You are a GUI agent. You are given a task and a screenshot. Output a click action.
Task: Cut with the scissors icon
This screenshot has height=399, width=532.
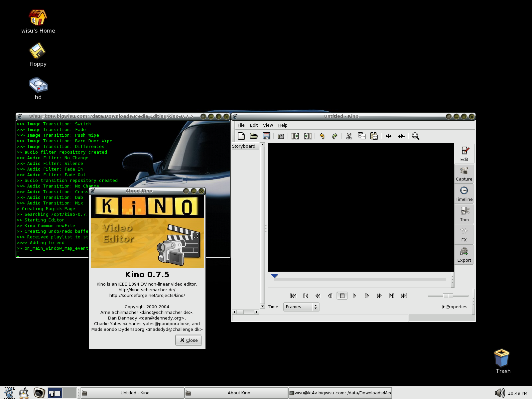(349, 136)
